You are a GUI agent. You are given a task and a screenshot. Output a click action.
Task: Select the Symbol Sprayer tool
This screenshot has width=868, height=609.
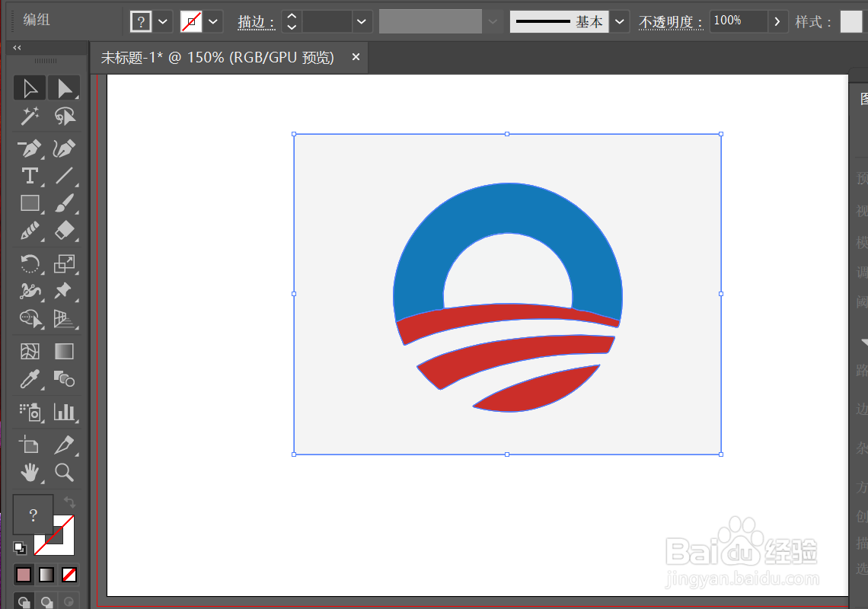pos(30,413)
